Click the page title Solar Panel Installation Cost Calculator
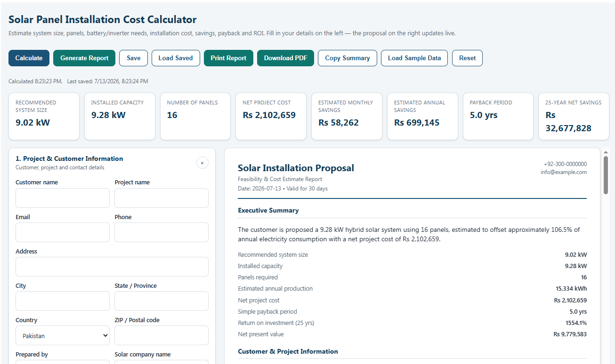 (103, 20)
